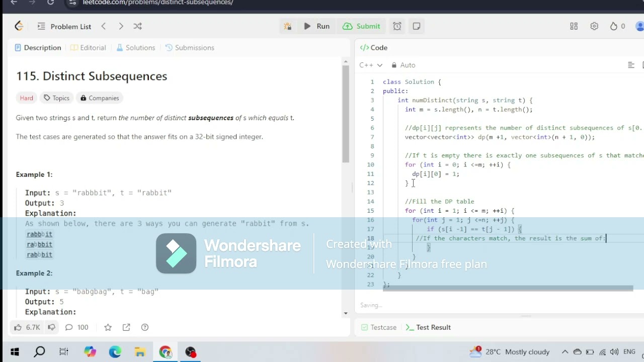Click the numDistinct function signature line
The height and width of the screenshot is (362, 644).
(465, 101)
